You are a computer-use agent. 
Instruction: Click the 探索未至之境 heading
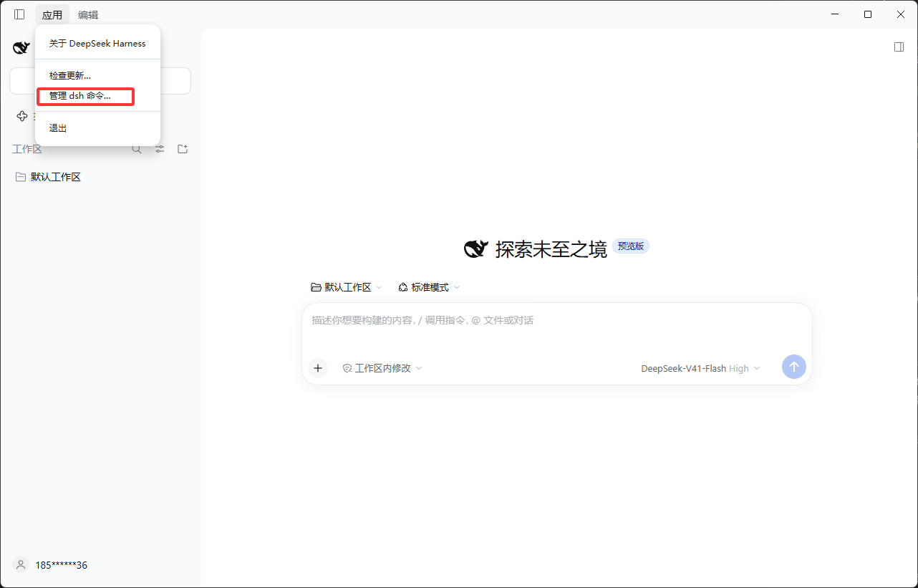point(551,249)
